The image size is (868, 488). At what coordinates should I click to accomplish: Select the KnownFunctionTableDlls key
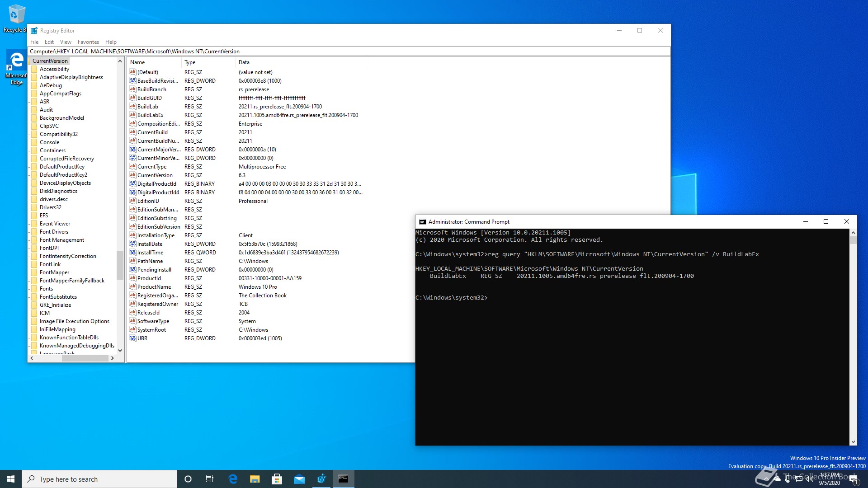pyautogui.click(x=69, y=338)
